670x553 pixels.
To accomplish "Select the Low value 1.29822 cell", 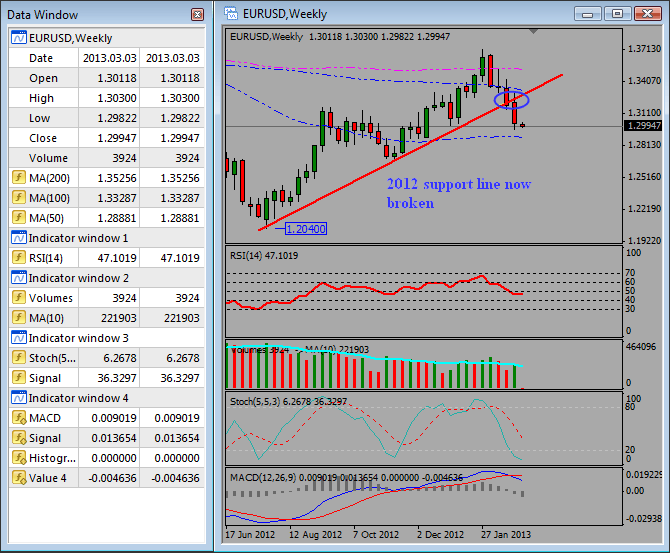I will point(109,118).
